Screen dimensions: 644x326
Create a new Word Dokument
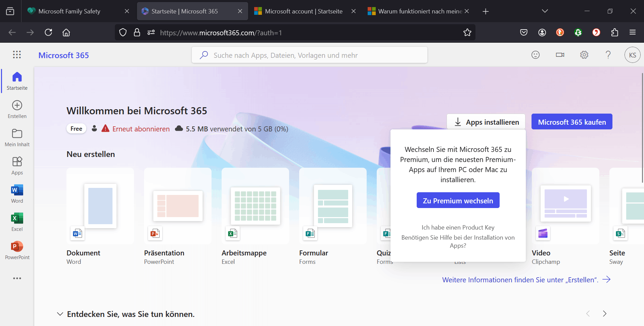(100, 217)
